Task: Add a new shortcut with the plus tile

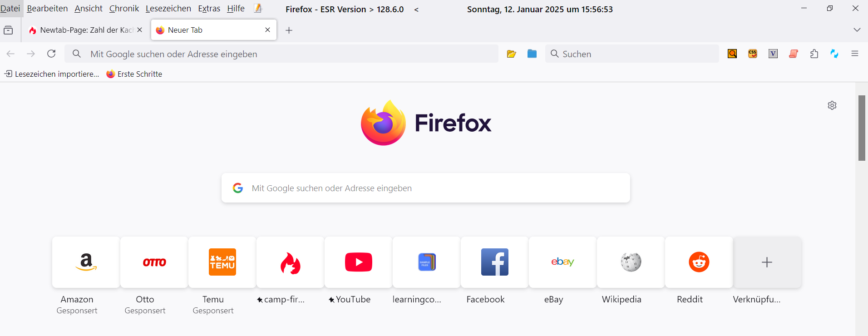Action: tap(767, 262)
